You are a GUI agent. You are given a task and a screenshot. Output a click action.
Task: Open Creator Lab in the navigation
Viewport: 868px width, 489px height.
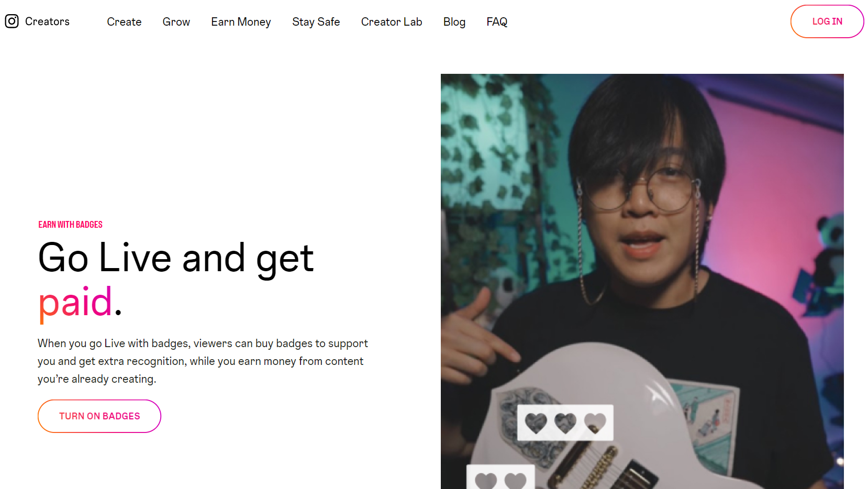click(392, 22)
